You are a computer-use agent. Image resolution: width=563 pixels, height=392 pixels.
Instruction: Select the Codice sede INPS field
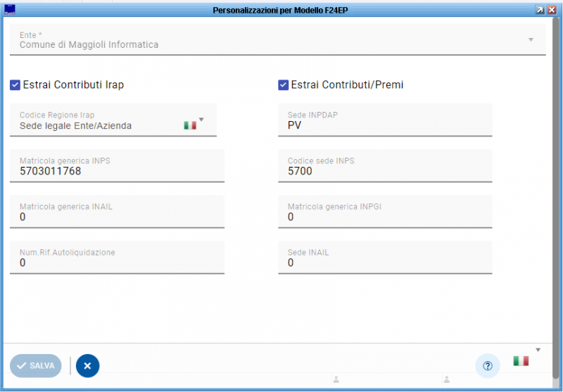click(385, 170)
